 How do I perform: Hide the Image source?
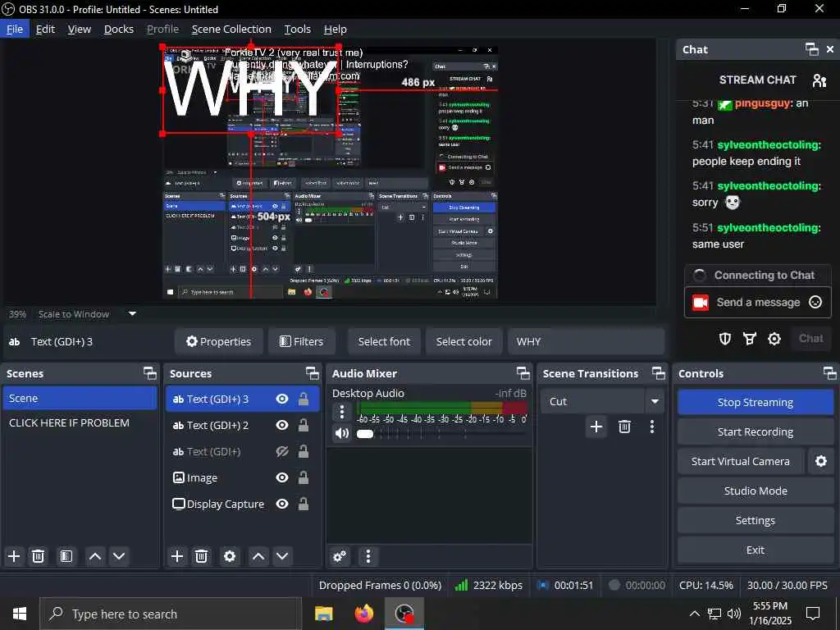coord(282,478)
